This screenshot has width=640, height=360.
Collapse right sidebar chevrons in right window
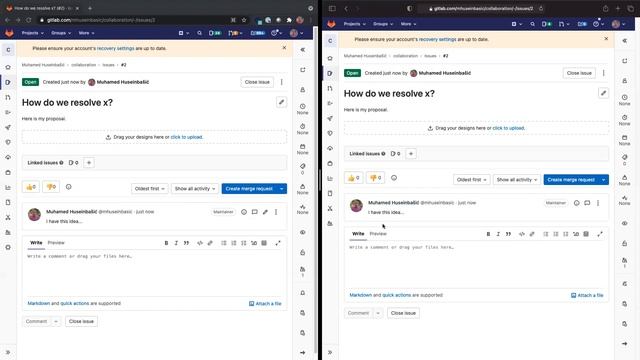(624, 40)
